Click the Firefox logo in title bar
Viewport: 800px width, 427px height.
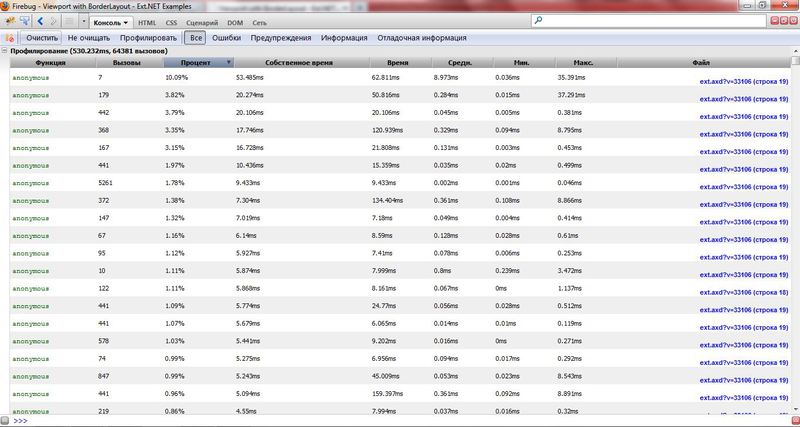point(6,6)
